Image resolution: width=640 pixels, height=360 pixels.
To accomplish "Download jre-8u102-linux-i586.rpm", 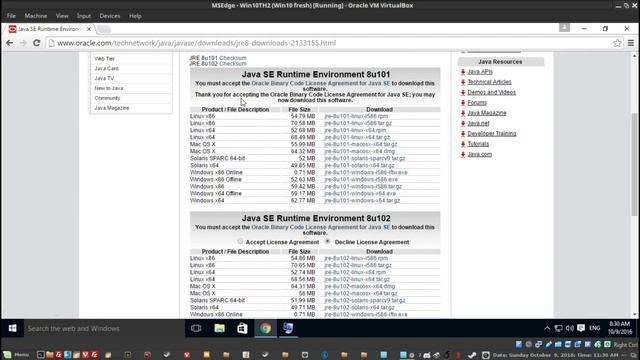I will (x=356, y=258).
